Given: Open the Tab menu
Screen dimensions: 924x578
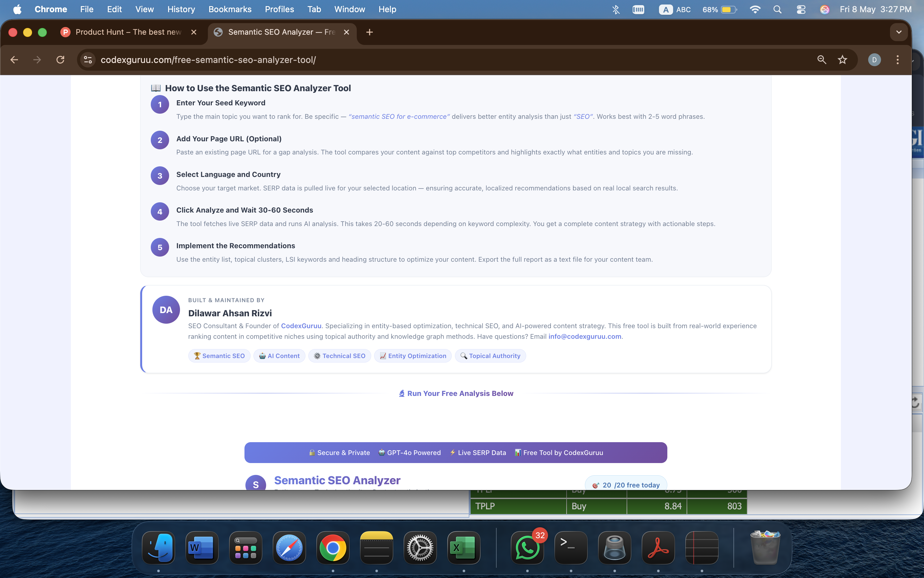Looking at the screenshot, I should [314, 9].
